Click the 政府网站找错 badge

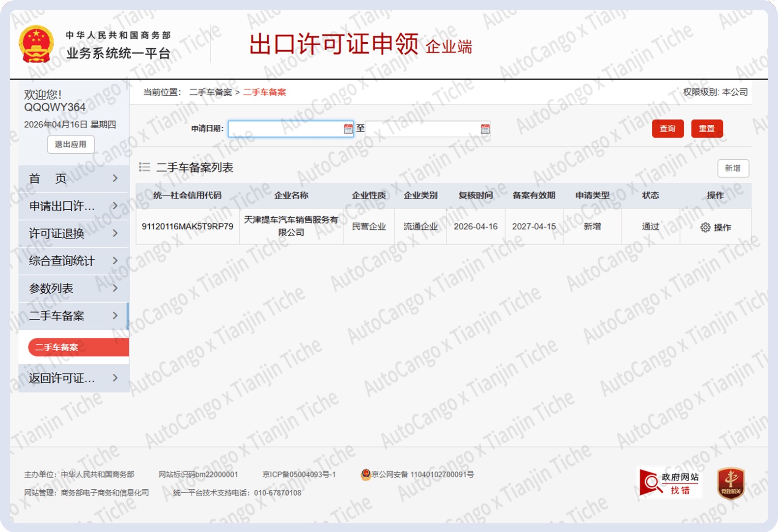click(x=669, y=482)
